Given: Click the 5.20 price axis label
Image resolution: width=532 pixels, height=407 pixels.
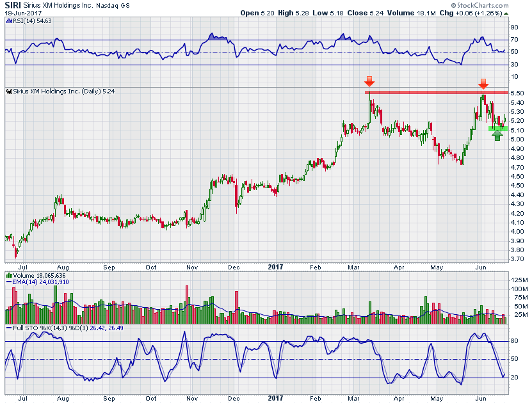Looking at the screenshot, I should [517, 121].
